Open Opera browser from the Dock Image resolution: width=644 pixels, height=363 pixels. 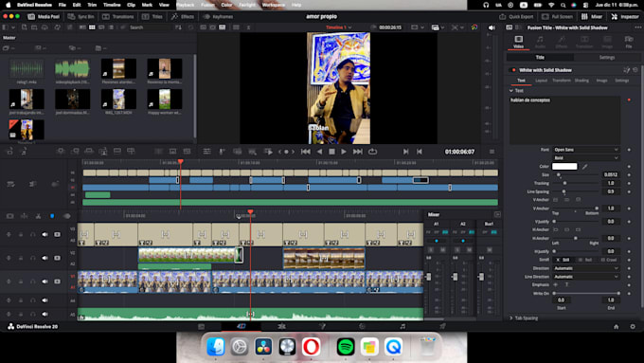point(311,347)
